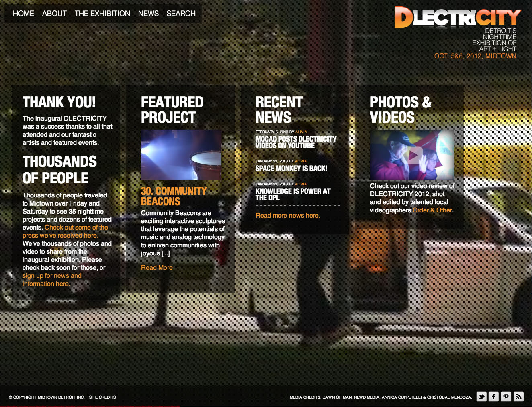This screenshot has width=532, height=407.
Task: Open 'Space Monkey Is Back!' news article
Action: pyautogui.click(x=291, y=169)
